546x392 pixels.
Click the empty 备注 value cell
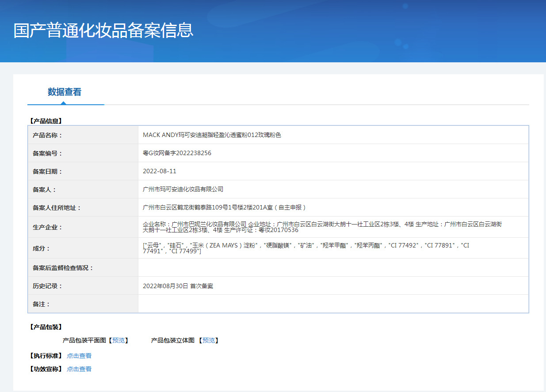pos(333,304)
